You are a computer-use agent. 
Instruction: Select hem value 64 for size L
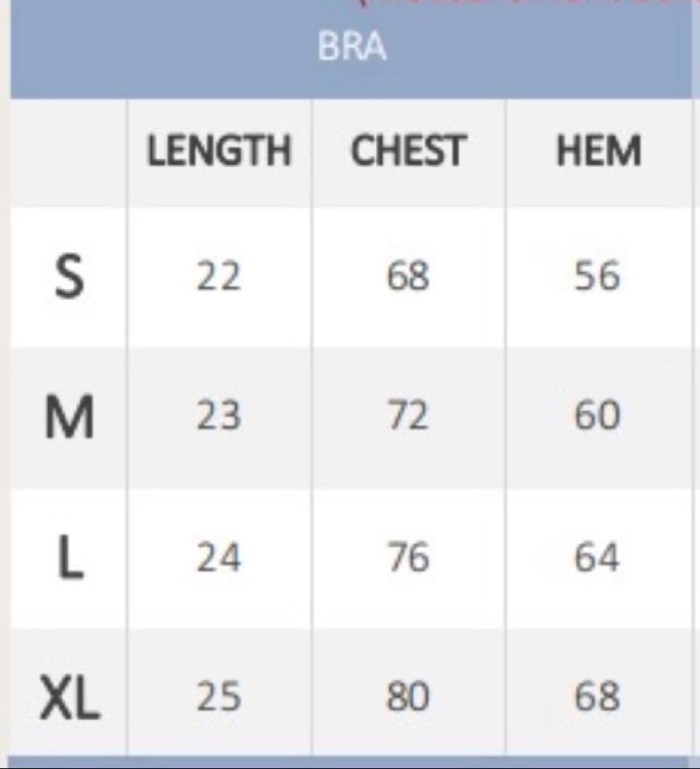[x=598, y=557]
